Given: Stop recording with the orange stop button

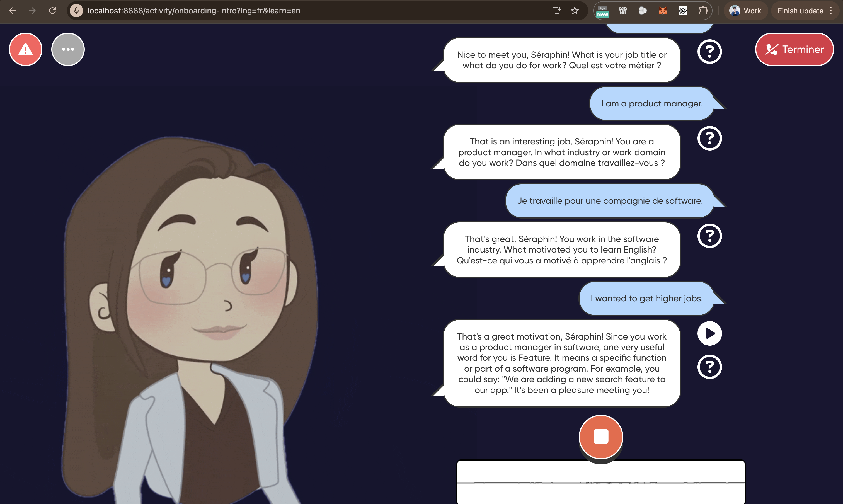Looking at the screenshot, I should click(600, 437).
